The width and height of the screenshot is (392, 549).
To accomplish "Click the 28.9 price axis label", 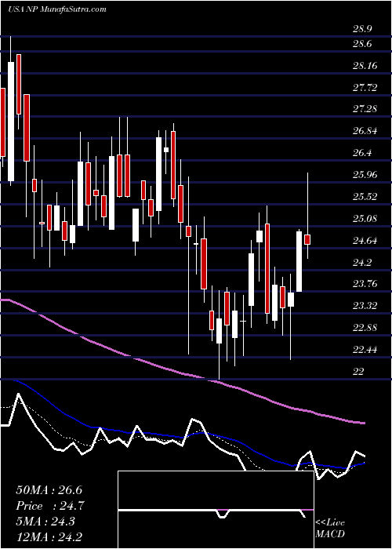I will coord(362,29).
